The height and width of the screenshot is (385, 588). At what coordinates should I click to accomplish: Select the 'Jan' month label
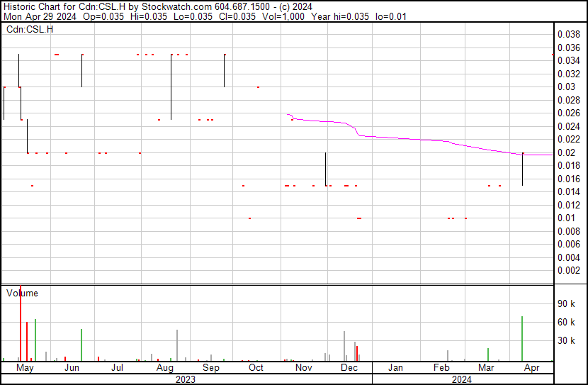[395, 368]
